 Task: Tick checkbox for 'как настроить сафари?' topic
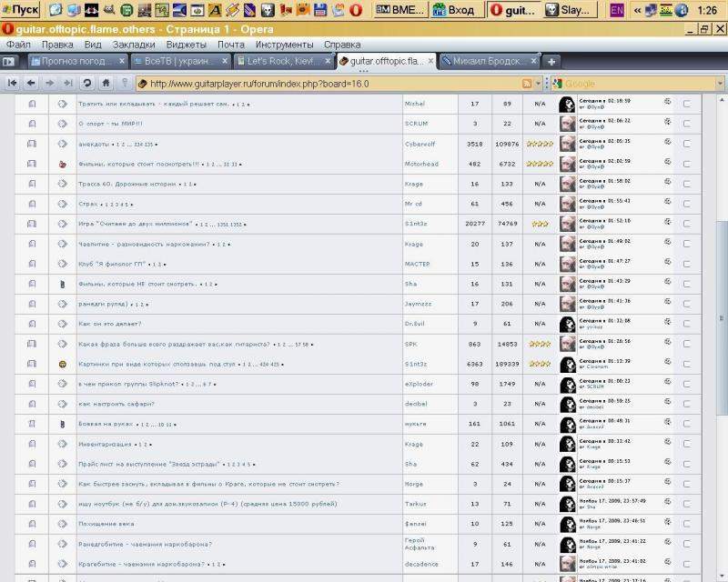coord(686,404)
